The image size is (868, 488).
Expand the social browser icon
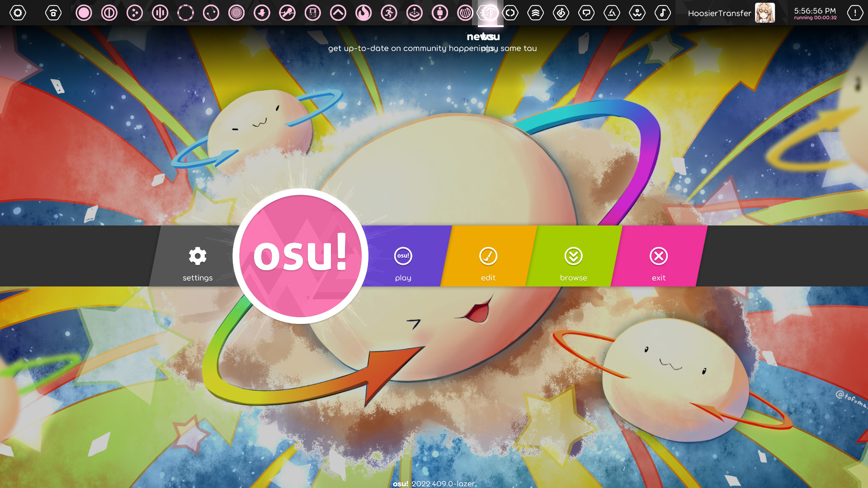click(x=637, y=13)
